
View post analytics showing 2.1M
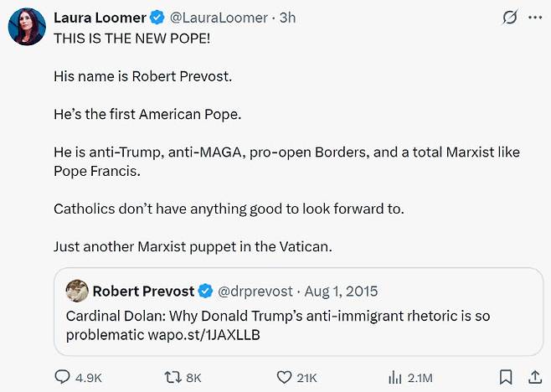click(394, 377)
